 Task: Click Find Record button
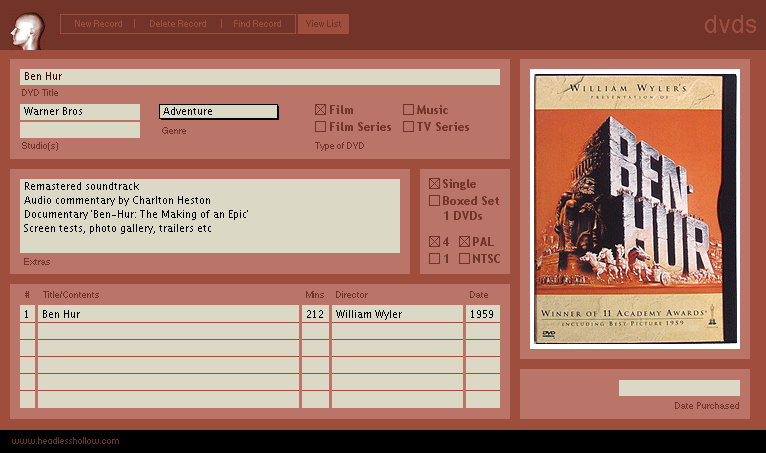257,24
